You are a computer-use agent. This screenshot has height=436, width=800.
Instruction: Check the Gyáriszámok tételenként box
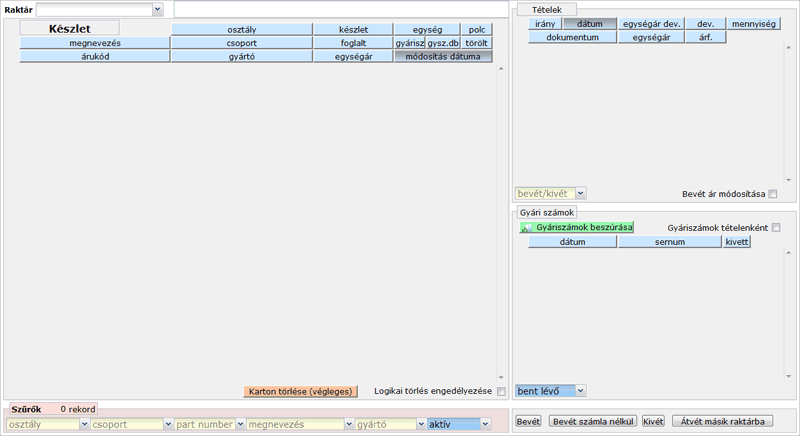775,228
